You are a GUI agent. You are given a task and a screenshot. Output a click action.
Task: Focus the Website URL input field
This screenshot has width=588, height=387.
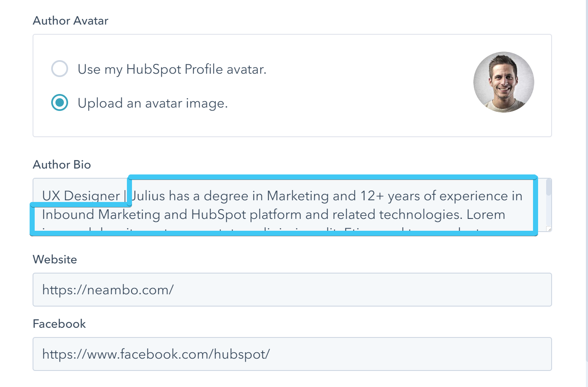(292, 290)
